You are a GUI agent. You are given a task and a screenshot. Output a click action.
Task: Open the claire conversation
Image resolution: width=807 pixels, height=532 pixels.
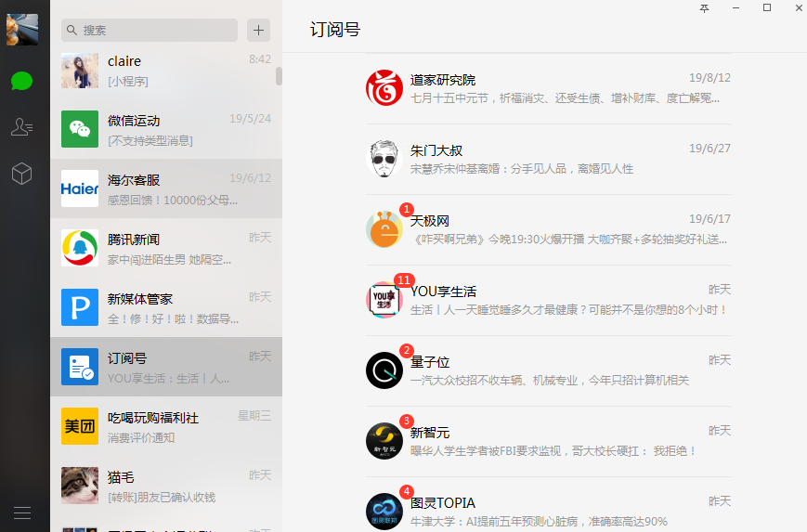click(166, 71)
